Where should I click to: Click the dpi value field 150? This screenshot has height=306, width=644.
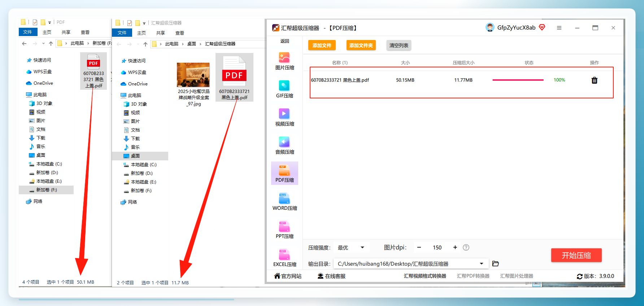437,248
